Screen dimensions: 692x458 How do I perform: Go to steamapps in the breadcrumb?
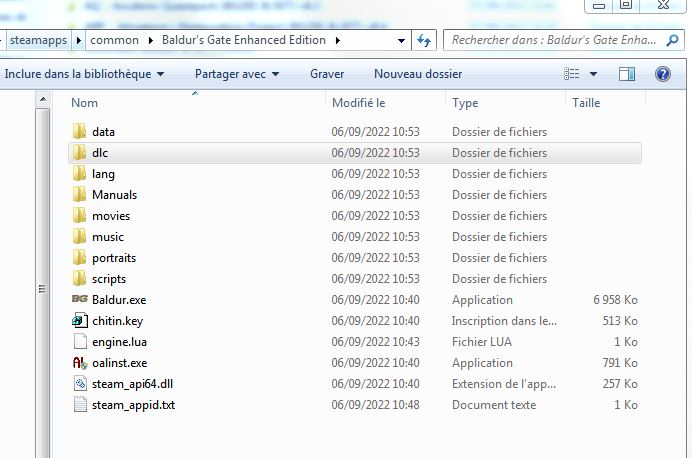(x=38, y=40)
